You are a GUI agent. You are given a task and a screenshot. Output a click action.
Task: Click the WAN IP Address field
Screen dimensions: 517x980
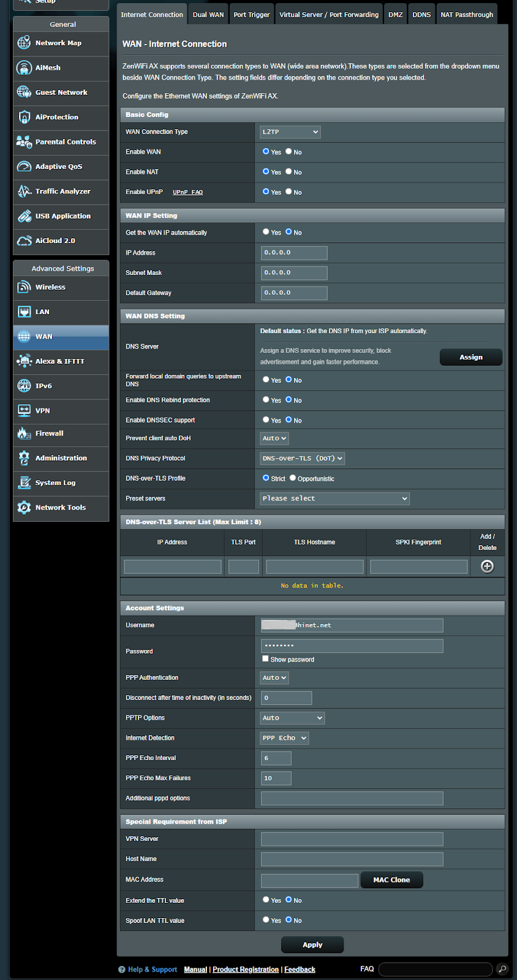pyautogui.click(x=294, y=253)
